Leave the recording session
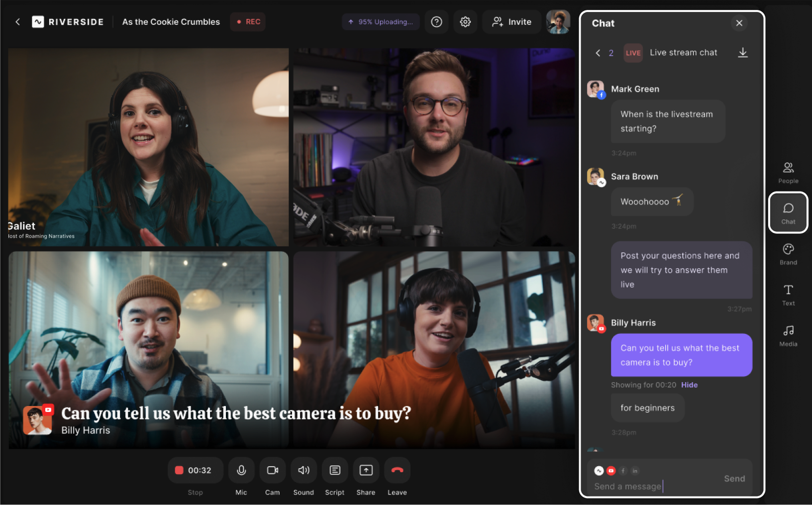Screen dimensions: 812x505 397,470
